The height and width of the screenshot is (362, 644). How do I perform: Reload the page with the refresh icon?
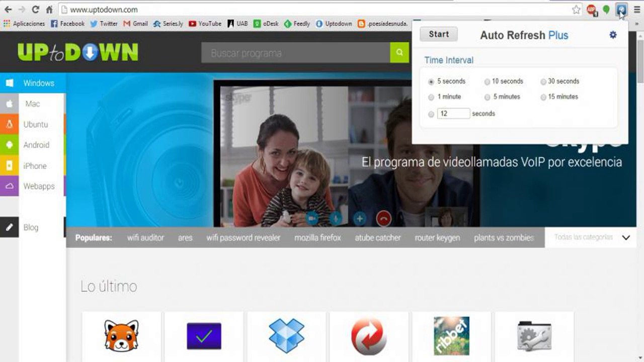tap(35, 10)
